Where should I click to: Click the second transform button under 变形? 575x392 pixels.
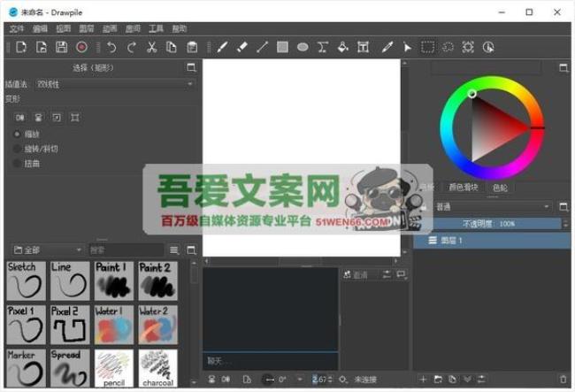point(38,118)
